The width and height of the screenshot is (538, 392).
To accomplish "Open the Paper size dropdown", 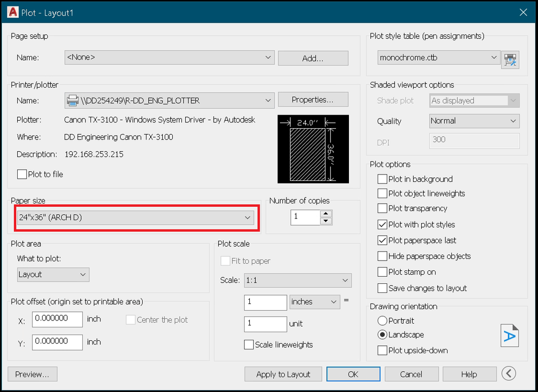I will pyautogui.click(x=133, y=218).
